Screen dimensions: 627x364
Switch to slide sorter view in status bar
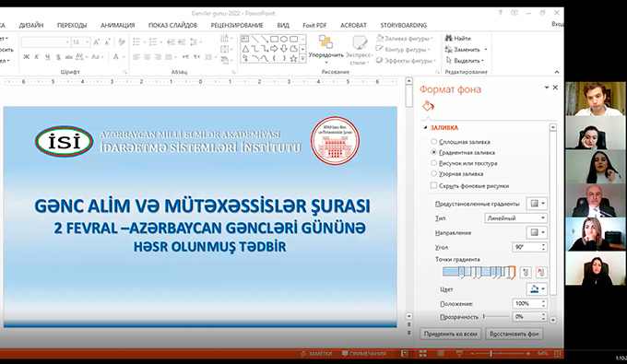[422, 354]
